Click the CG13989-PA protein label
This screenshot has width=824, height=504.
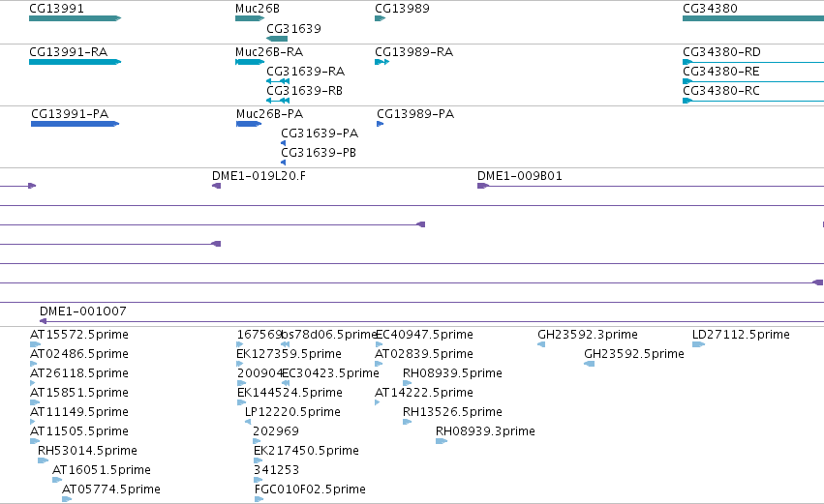tap(415, 114)
